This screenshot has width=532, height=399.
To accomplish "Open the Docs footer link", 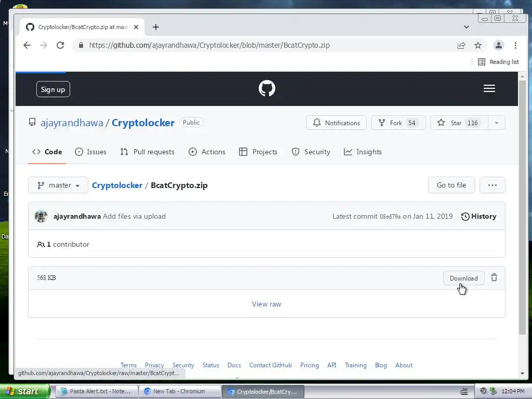I will 234,365.
